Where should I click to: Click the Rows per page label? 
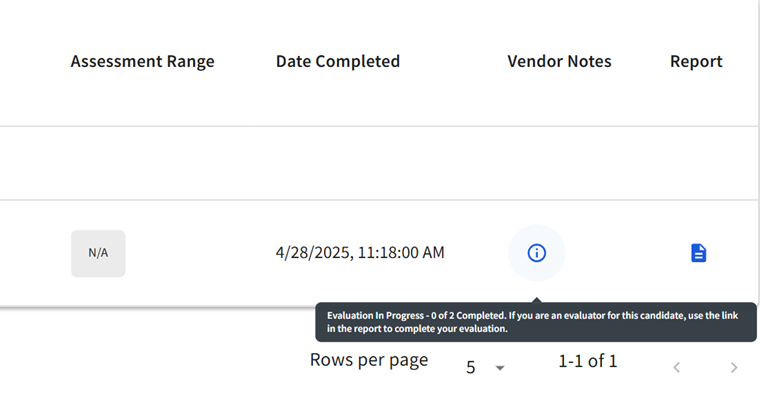369,360
